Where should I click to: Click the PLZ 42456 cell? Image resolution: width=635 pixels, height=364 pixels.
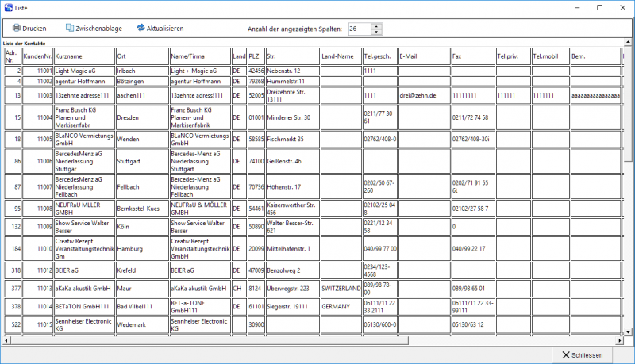tap(256, 71)
